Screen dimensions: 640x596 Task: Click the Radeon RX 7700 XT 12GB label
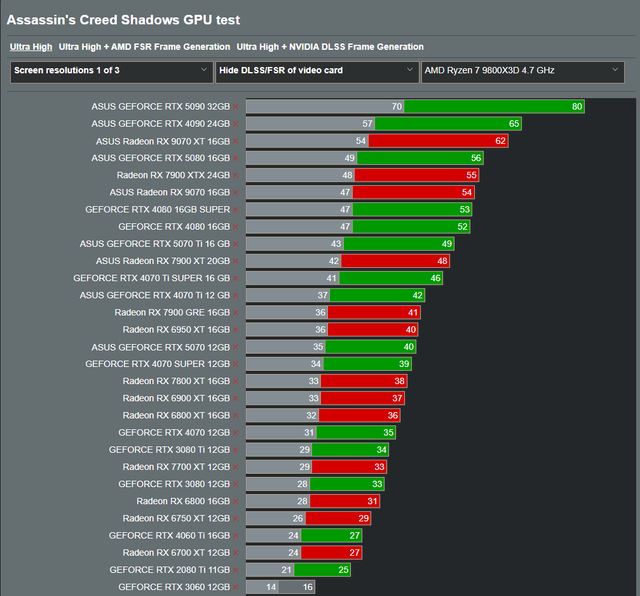(176, 467)
